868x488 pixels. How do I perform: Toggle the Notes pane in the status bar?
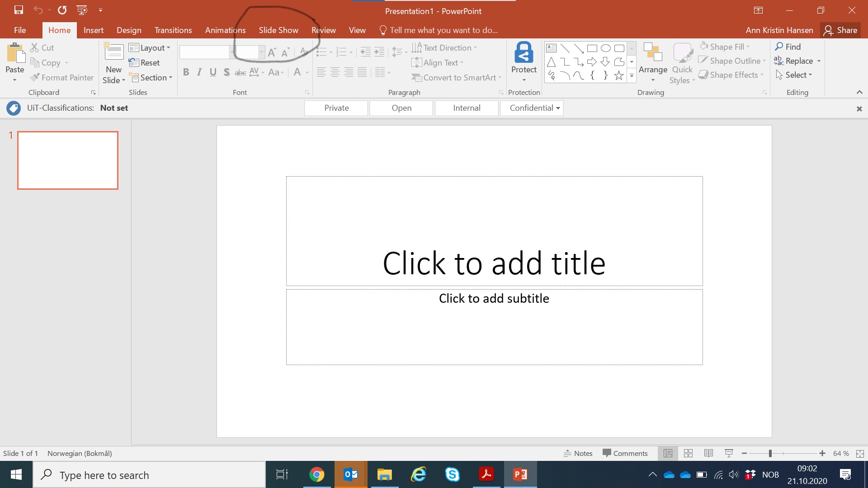(x=578, y=453)
